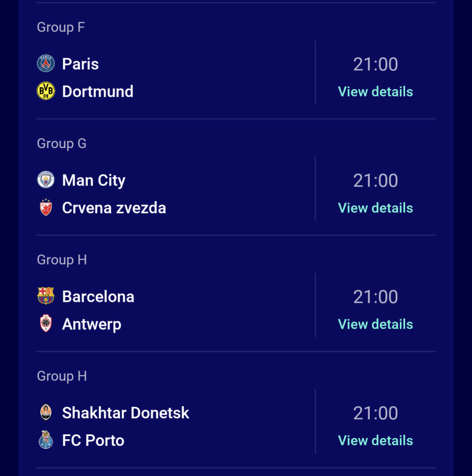The image size is (472, 476).
Task: Click the Barcelona club crest
Action: [x=46, y=296]
